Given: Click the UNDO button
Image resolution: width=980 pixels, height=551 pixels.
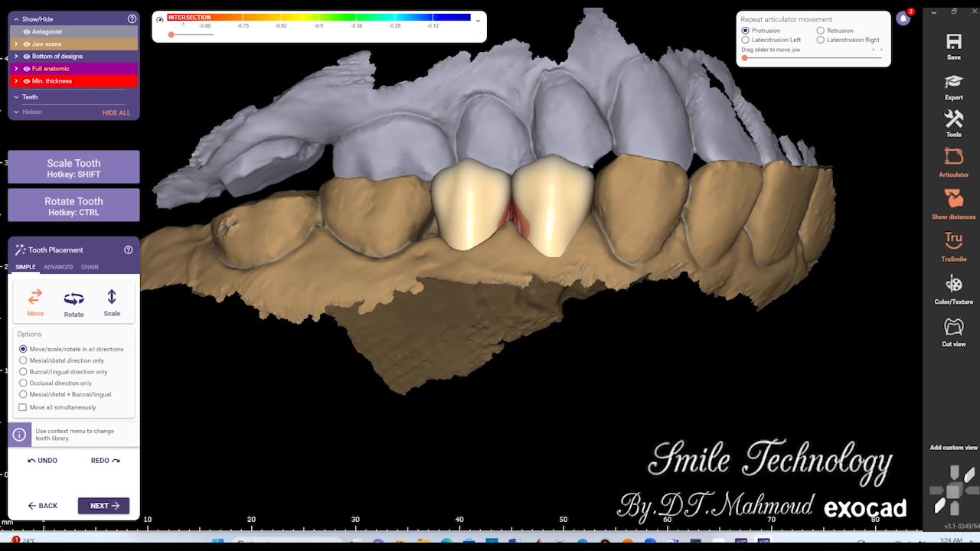Looking at the screenshot, I should click(x=43, y=461).
